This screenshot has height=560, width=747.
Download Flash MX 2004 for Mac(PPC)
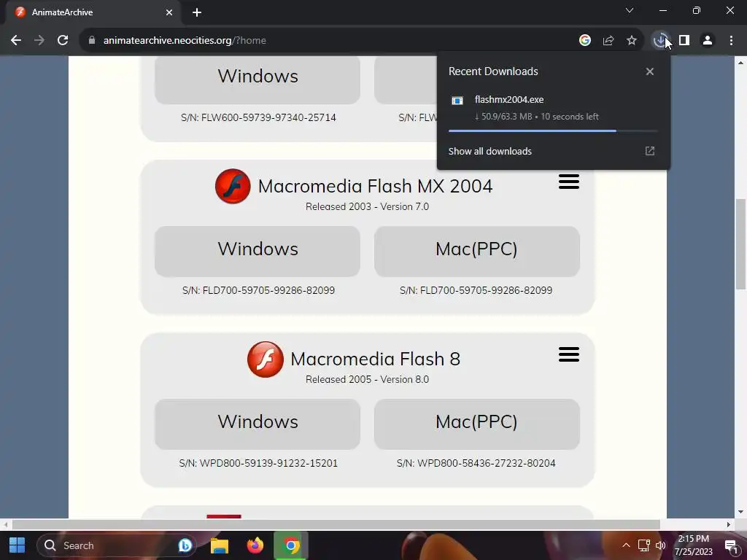click(476, 251)
